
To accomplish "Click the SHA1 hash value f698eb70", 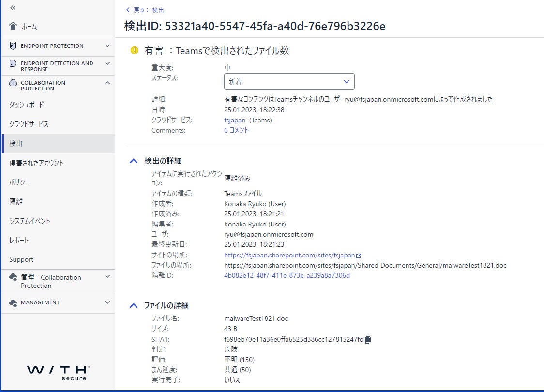I will (293, 340).
